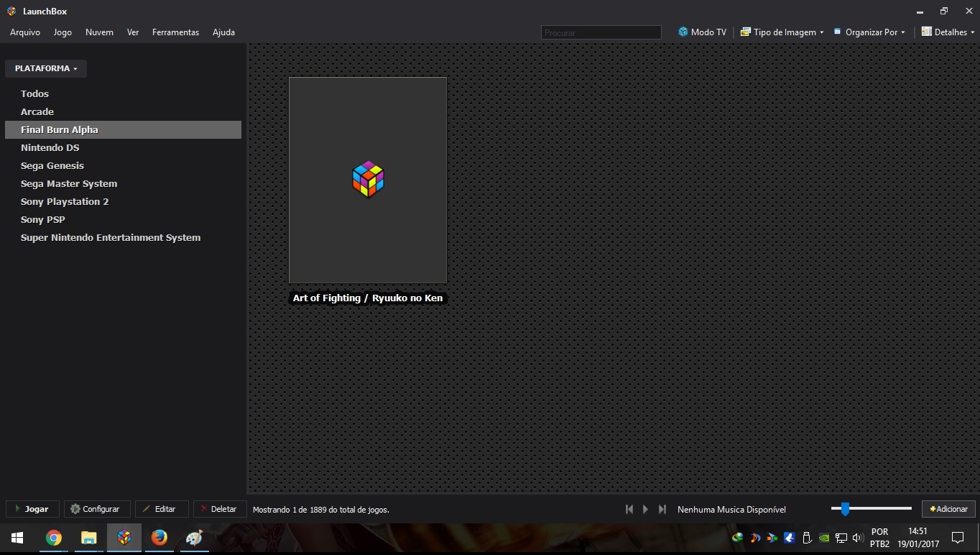This screenshot has height=555, width=980.
Task: Click the Art of Fighting / Ryuuko no Ken title
Action: (368, 298)
